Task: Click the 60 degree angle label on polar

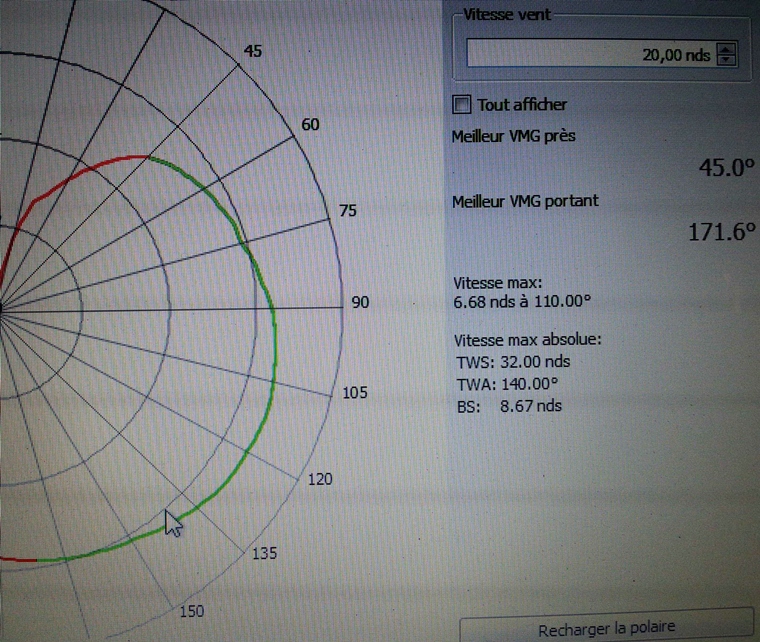Action: click(x=310, y=125)
